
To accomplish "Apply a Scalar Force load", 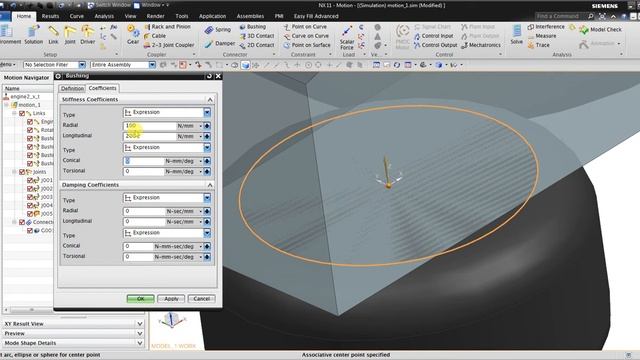I will click(x=347, y=38).
